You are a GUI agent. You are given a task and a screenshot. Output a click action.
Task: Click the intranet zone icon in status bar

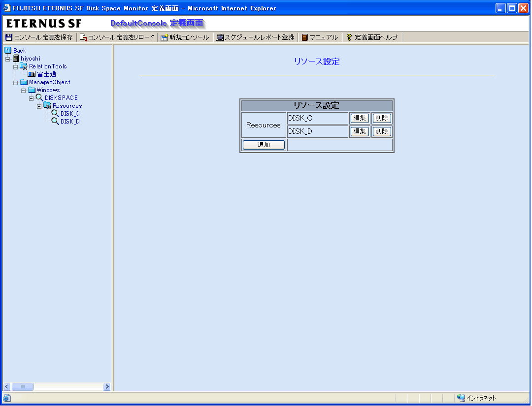pos(461,398)
